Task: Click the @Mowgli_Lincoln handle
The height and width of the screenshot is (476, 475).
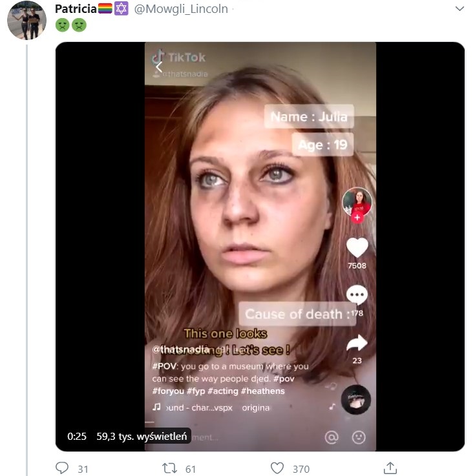Action: (180, 9)
